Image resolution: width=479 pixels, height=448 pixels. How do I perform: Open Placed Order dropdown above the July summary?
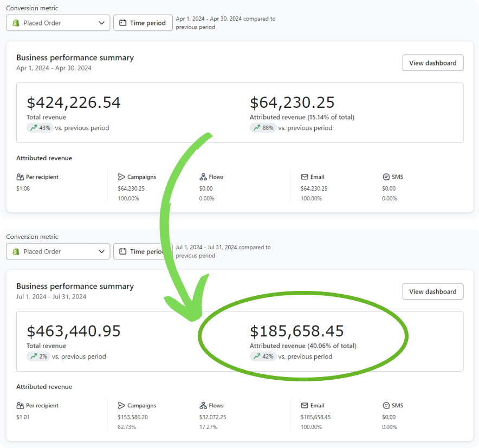(x=58, y=251)
